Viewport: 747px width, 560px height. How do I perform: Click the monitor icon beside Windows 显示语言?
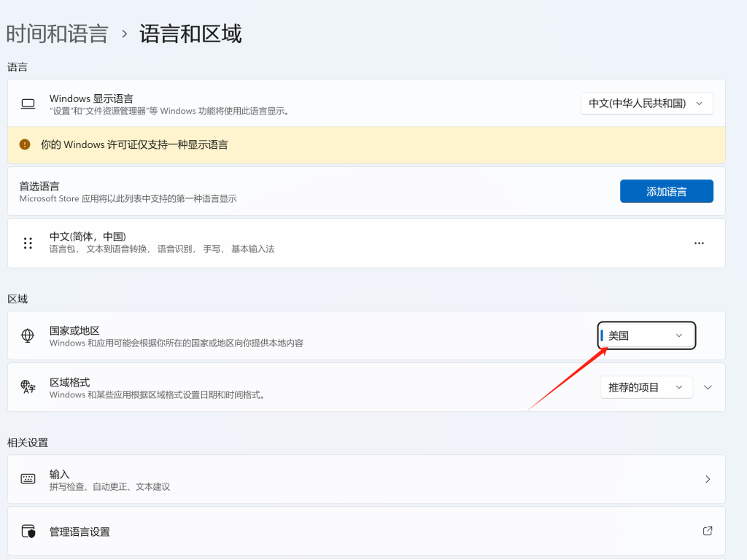(x=28, y=104)
